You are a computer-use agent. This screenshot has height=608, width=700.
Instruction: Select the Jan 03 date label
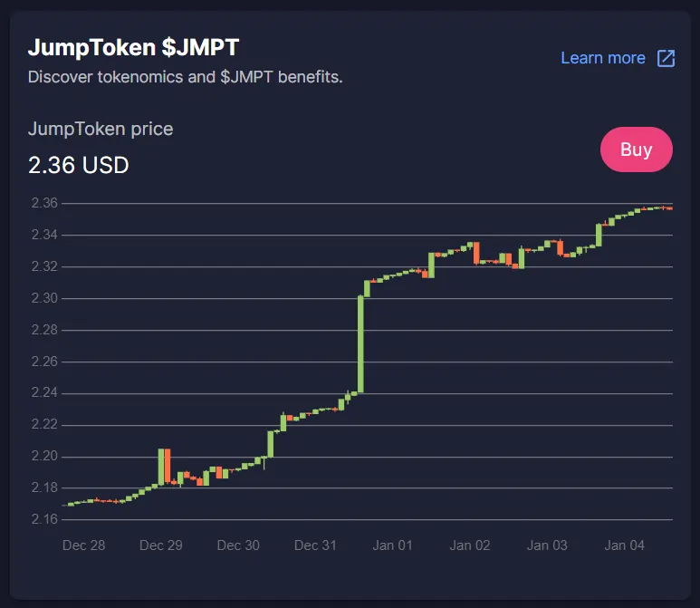[x=547, y=545]
